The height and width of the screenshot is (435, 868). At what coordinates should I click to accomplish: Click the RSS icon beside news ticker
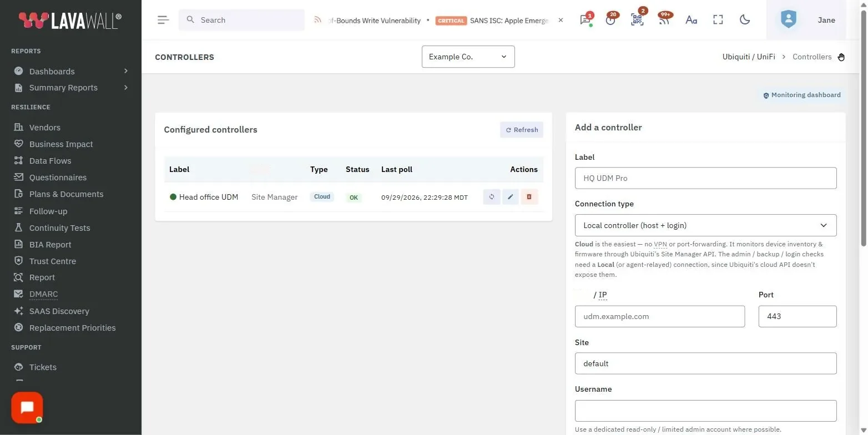[317, 20]
